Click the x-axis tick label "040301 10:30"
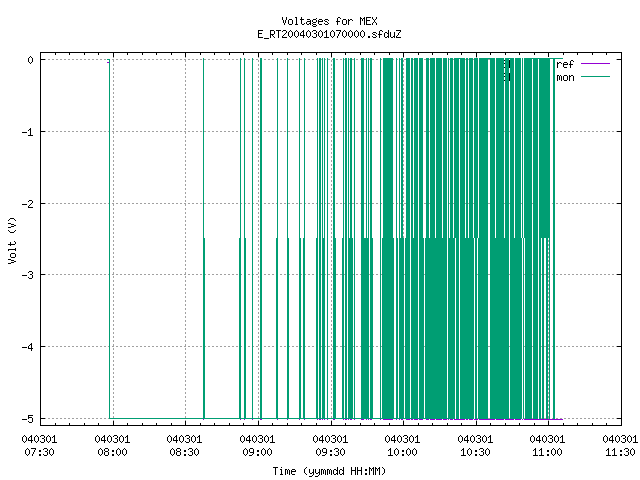This screenshot has width=640, height=480. click(x=475, y=445)
